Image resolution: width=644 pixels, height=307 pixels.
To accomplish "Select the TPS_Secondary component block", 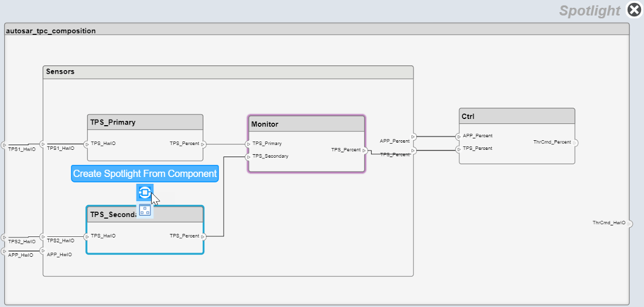I will coord(145,239).
